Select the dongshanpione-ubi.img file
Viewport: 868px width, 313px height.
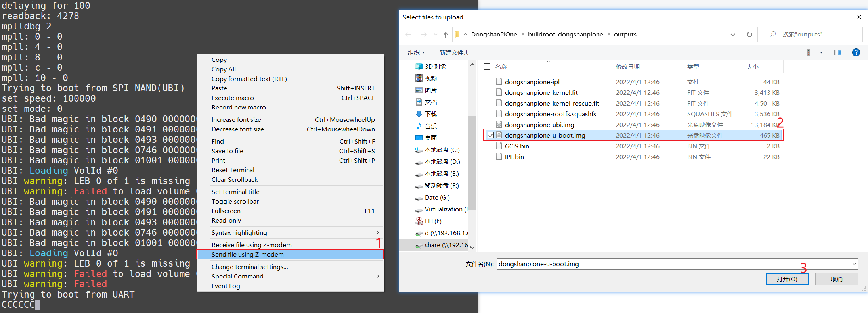click(539, 125)
